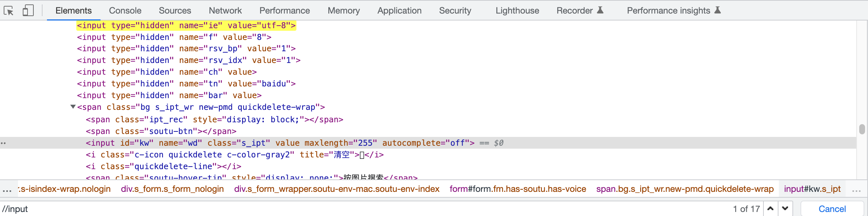Select the input id="kw" node
This screenshot has height=216, width=868.
click(280, 143)
